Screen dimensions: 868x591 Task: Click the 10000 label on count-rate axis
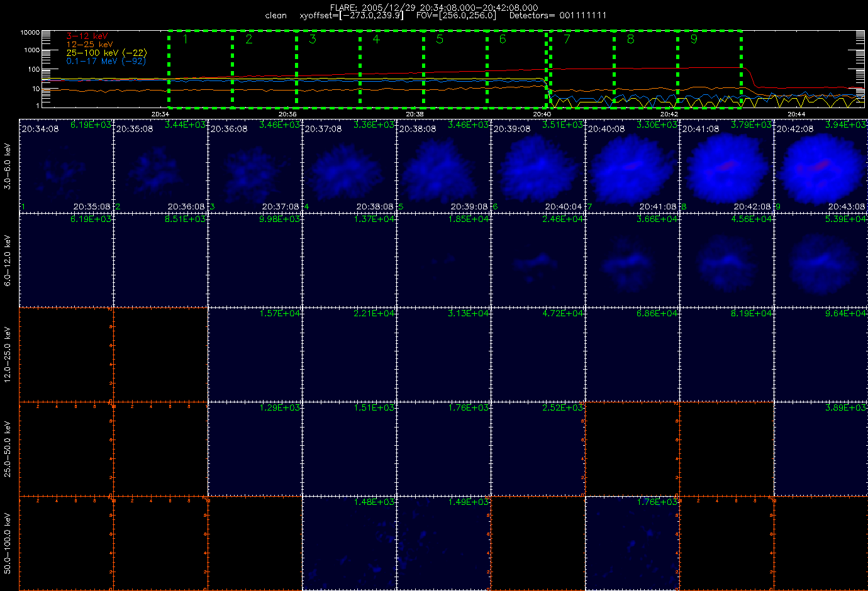30,33
